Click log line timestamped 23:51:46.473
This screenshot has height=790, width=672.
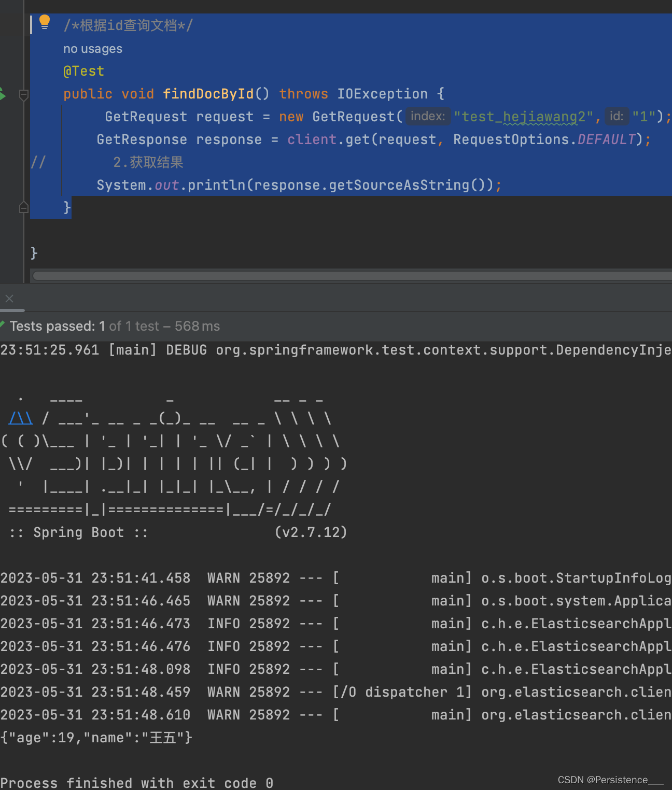336,624
